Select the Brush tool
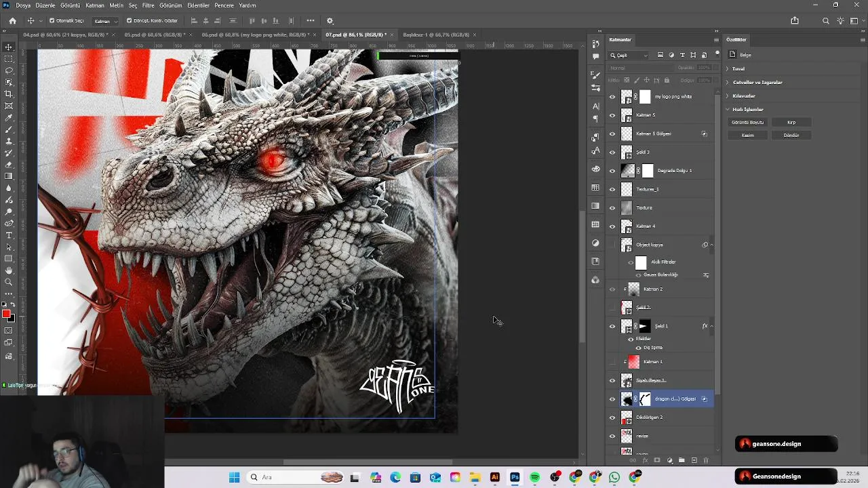 click(x=9, y=129)
